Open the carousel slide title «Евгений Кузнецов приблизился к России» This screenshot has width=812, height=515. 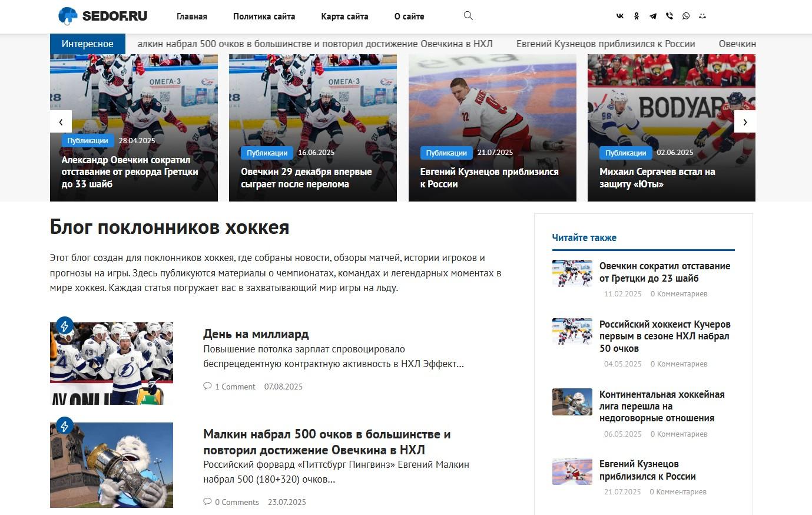click(x=489, y=178)
